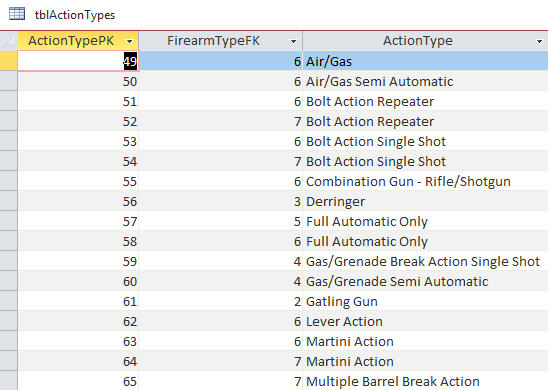Open the ActionTypePK column dropdown arrow
This screenshot has height=390, width=548.
[x=130, y=41]
